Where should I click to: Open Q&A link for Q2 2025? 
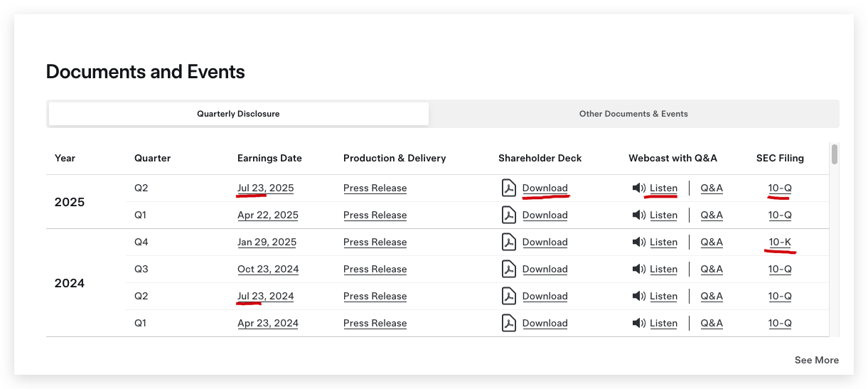tap(712, 188)
